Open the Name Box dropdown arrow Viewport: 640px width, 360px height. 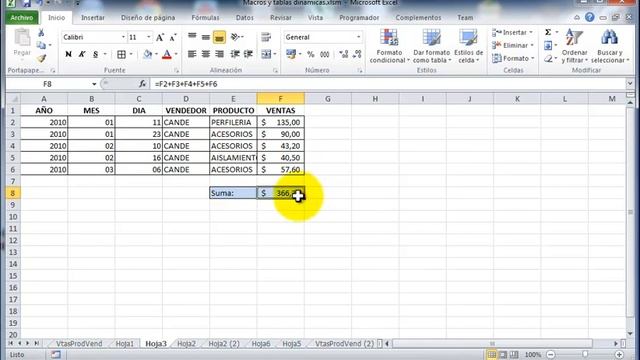[x=94, y=84]
